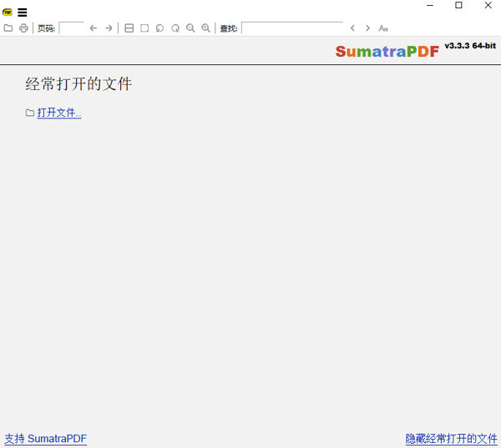Image resolution: width=501 pixels, height=448 pixels.
Task: Click 隐藏经常打开的文件 link
Action: (451, 439)
